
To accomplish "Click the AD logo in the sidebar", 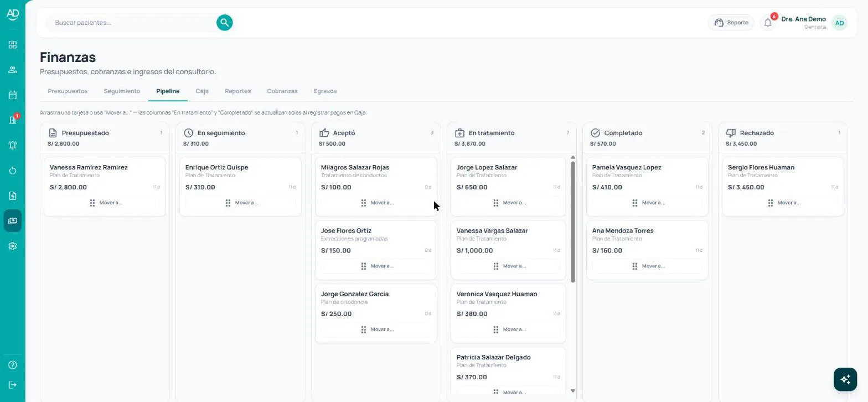I will pos(12,14).
